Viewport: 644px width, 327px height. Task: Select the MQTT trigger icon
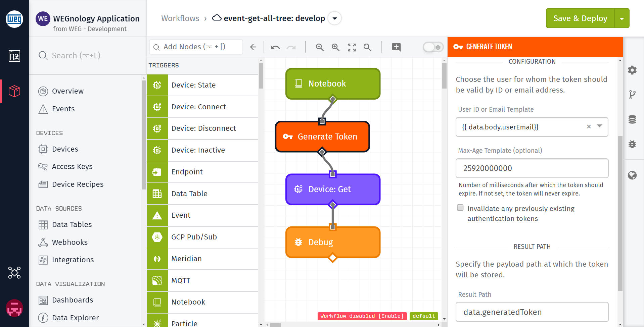157,280
